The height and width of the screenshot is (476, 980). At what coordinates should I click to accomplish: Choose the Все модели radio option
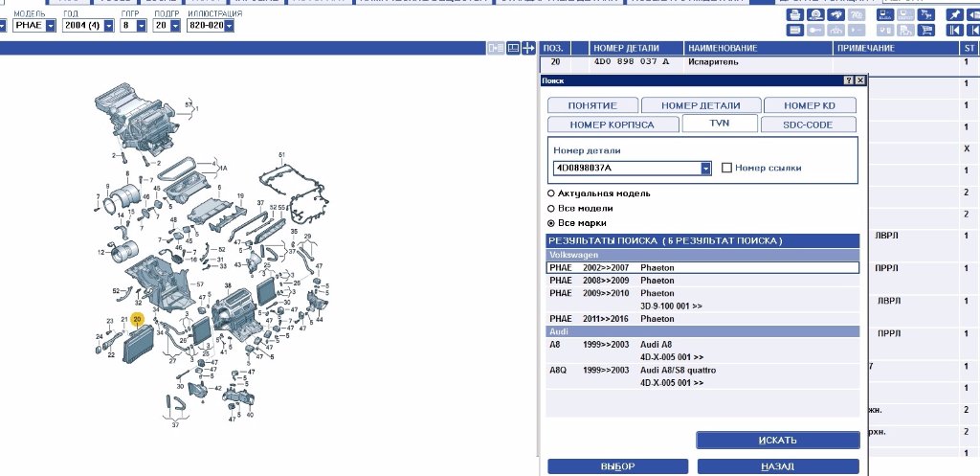coord(550,208)
